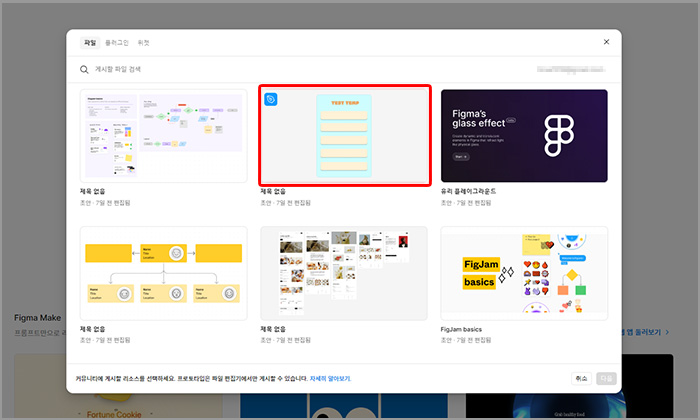Viewport: 700px width, 420px height.
Task: Click the FigJam basics file title
Action: click(x=461, y=329)
